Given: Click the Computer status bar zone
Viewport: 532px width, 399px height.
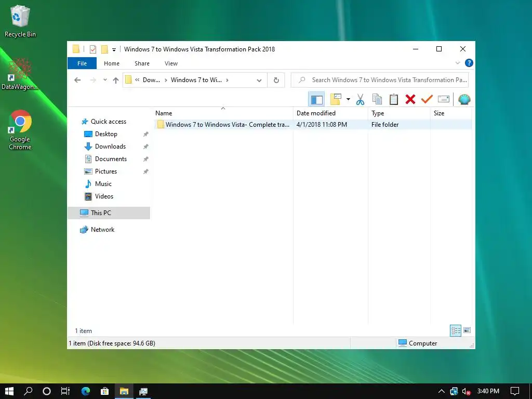Looking at the screenshot, I should [418, 343].
